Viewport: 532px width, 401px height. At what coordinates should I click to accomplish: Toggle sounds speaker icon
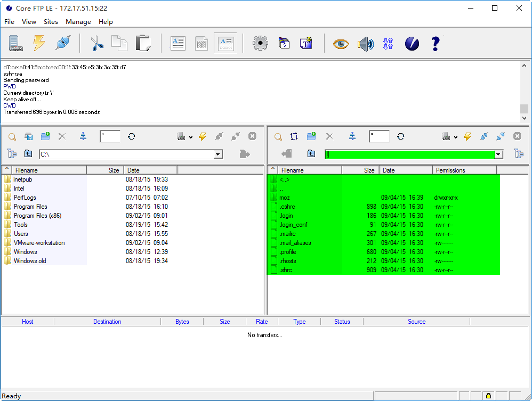click(365, 44)
